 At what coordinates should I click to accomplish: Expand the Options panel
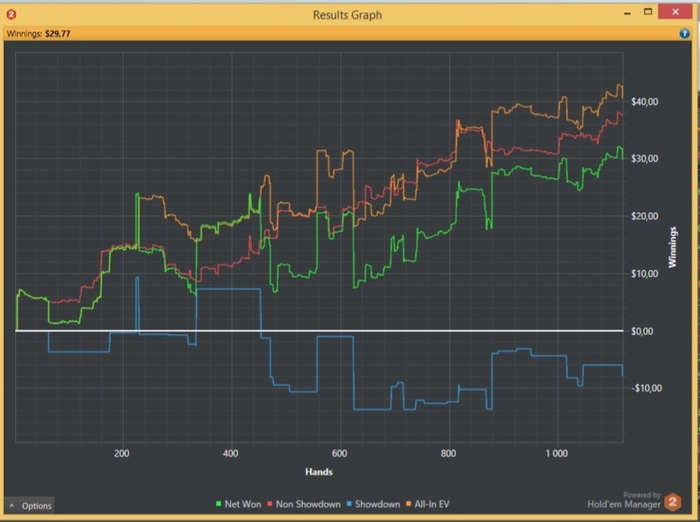point(30,505)
